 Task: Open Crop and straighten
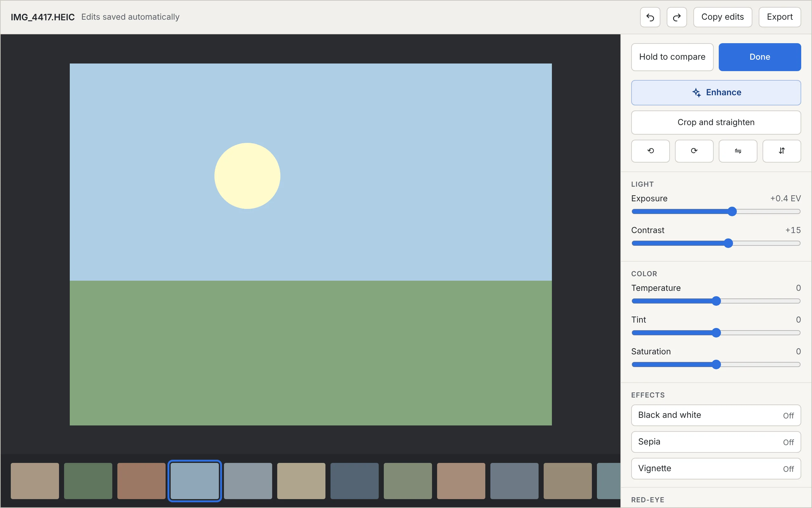(x=716, y=122)
